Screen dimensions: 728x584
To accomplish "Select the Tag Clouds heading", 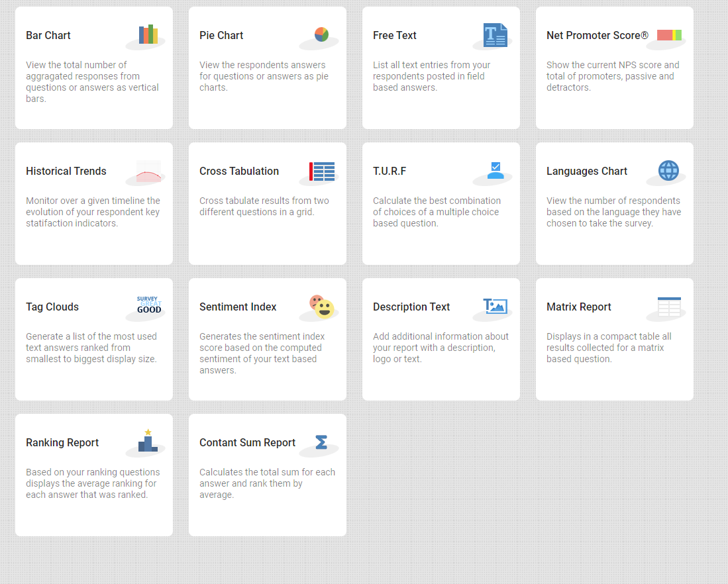I will [x=52, y=307].
